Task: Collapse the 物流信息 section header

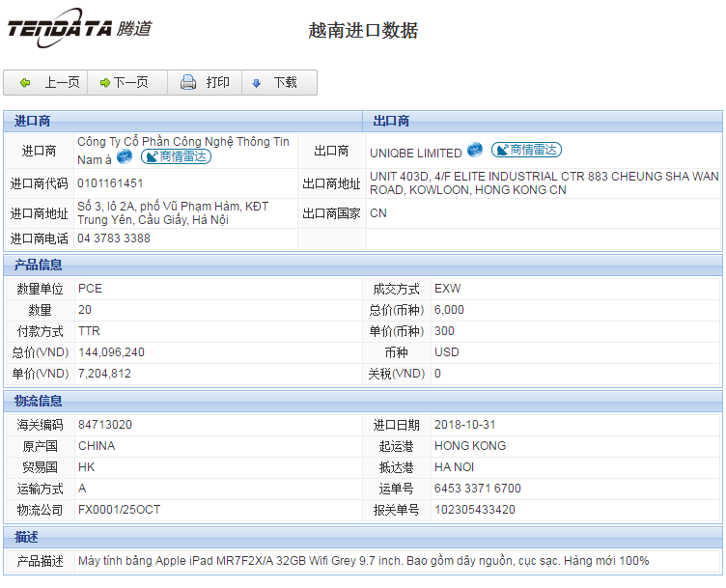Action: point(39,401)
